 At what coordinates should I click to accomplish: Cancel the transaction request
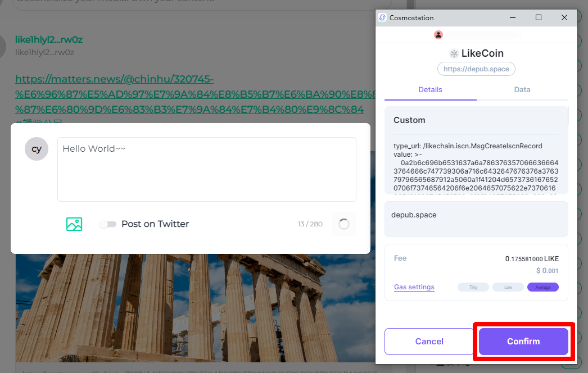(429, 342)
